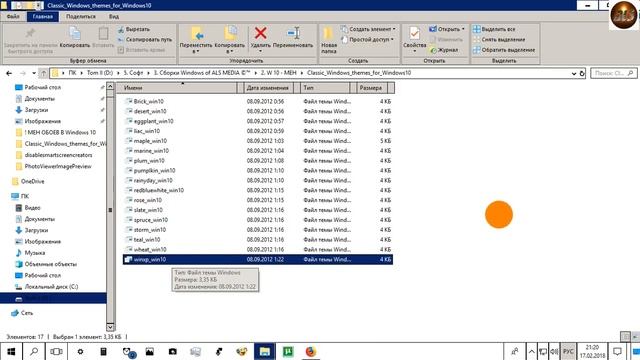
Task: Click the Open (Открыть) ribbon icon
Action: coord(433,29)
